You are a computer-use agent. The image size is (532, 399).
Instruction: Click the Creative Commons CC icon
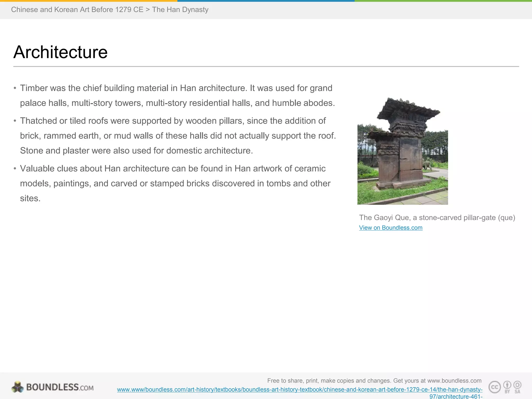[494, 387]
